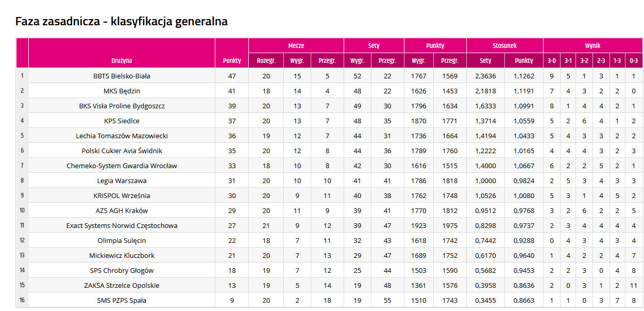
Task: Click the Wynik group header
Action: (x=592, y=45)
